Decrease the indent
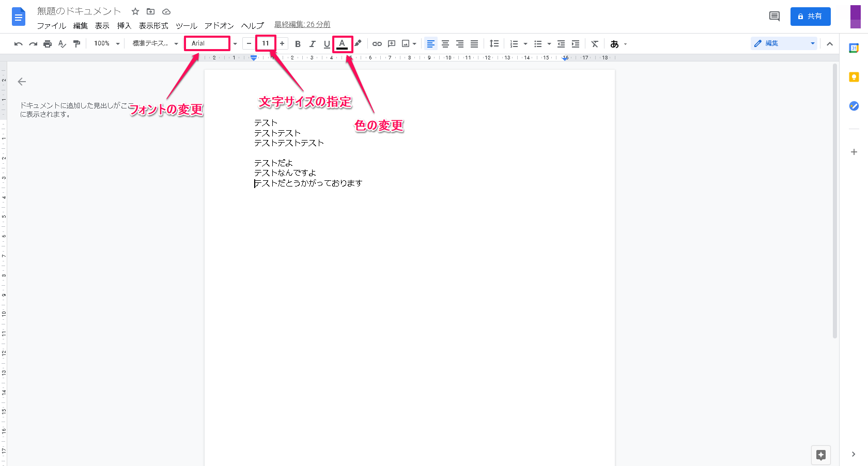868x466 pixels. coord(561,44)
